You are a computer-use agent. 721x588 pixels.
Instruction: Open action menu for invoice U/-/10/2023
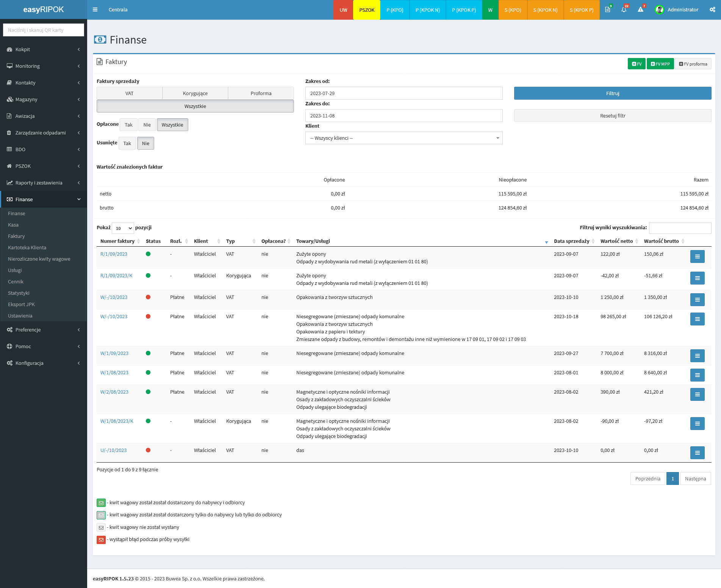(697, 453)
